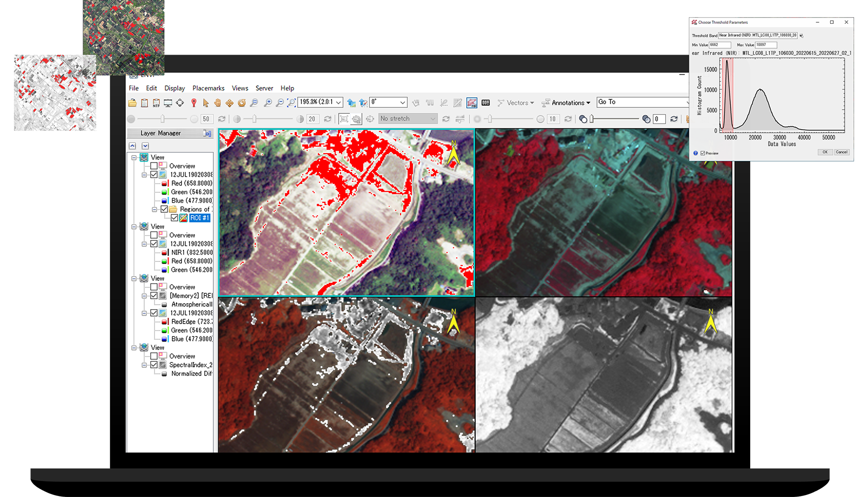The image size is (868, 497).
Task: Click Cancel in threshold dialog
Action: pyautogui.click(x=841, y=152)
